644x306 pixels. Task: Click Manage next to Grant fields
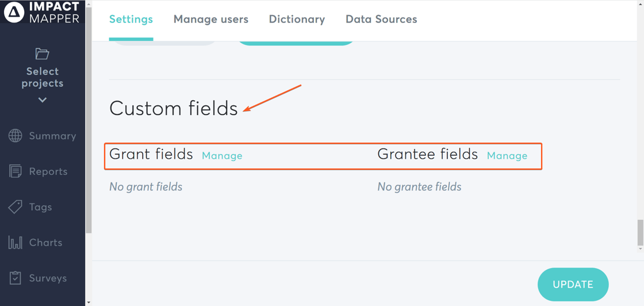(x=222, y=156)
